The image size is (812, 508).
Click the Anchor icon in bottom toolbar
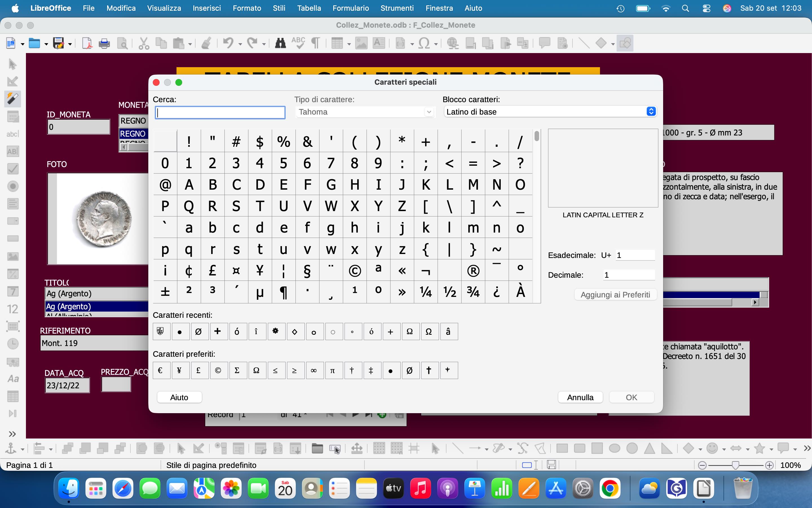pos(10,448)
